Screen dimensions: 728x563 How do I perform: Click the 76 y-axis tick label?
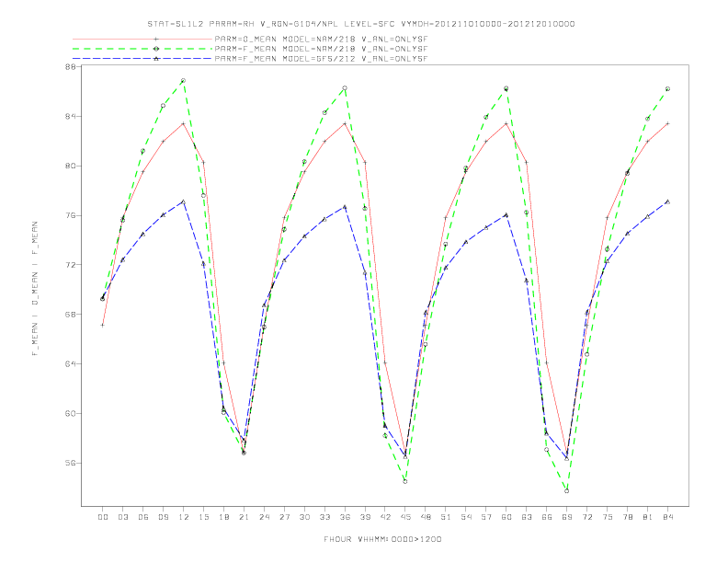coord(70,215)
